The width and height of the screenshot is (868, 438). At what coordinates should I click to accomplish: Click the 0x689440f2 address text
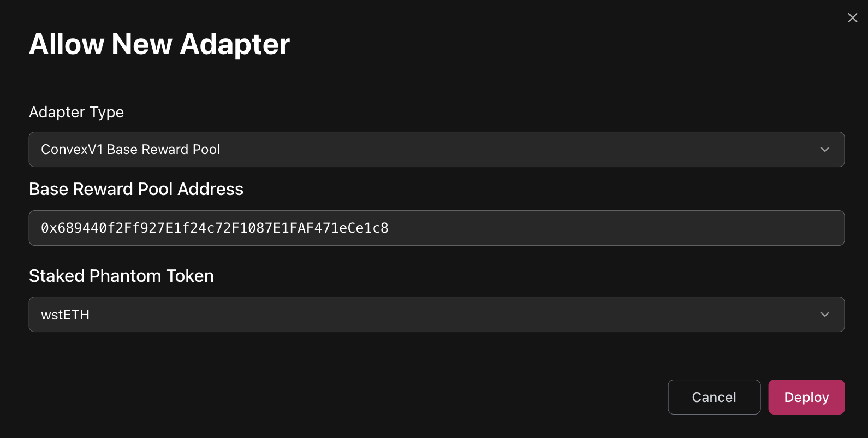215,228
